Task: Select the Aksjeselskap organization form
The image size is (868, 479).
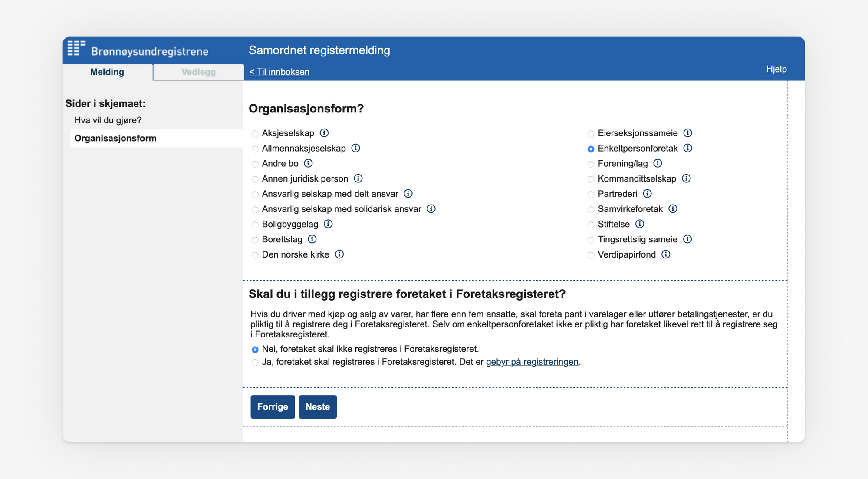Action: [x=255, y=134]
